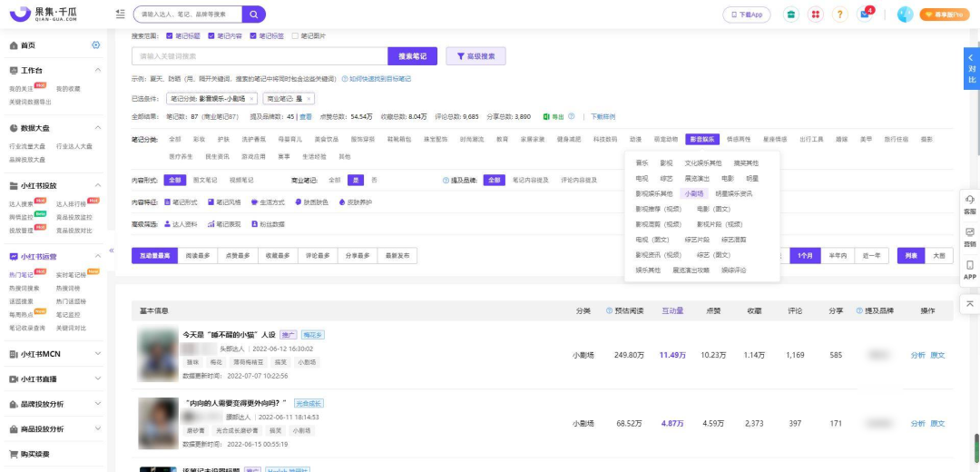Collapse the sidebar with the menu-fold icon

(120, 14)
